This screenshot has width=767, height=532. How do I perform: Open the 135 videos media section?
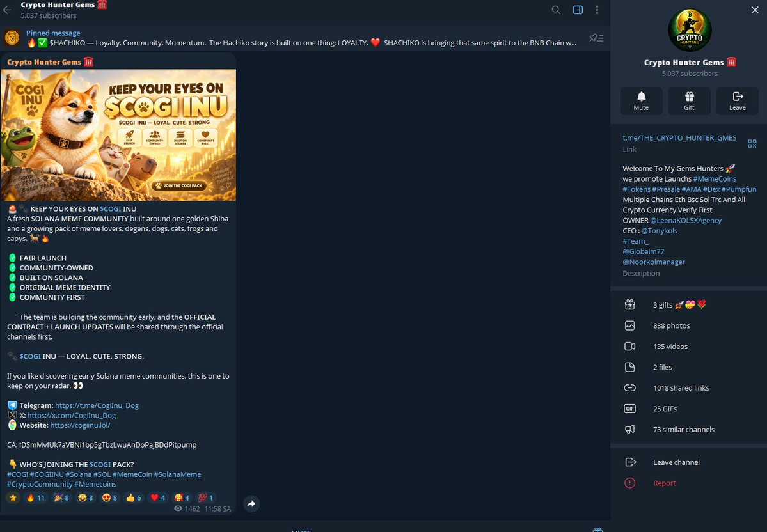click(689, 346)
